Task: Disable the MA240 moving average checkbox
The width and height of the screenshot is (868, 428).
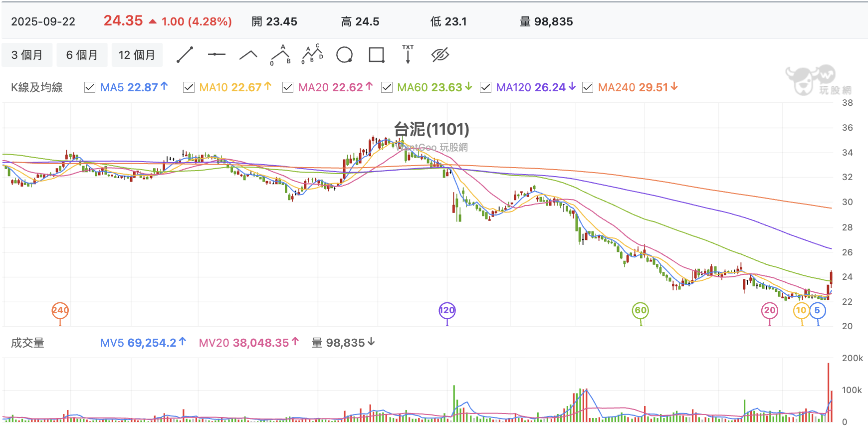Action: 588,87
